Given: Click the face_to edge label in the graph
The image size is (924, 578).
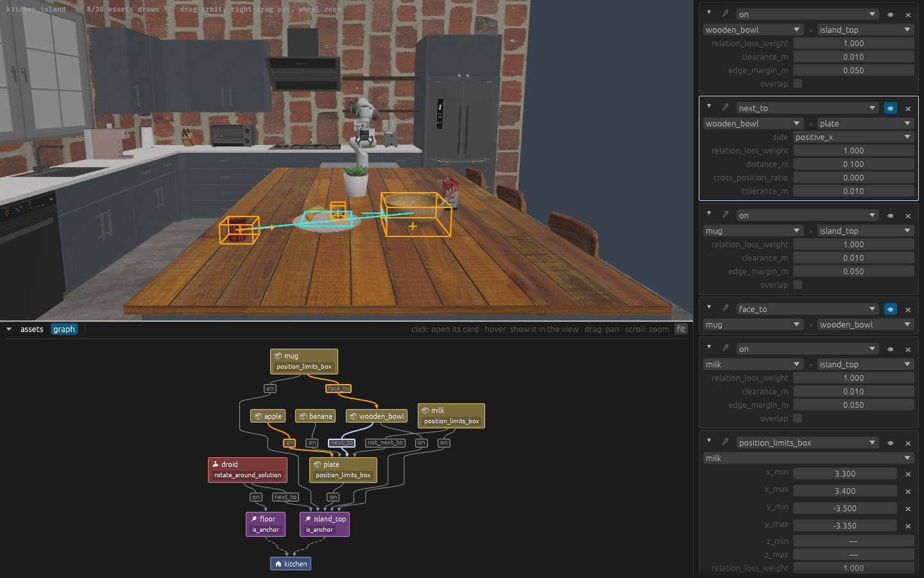Looking at the screenshot, I should click(x=338, y=389).
